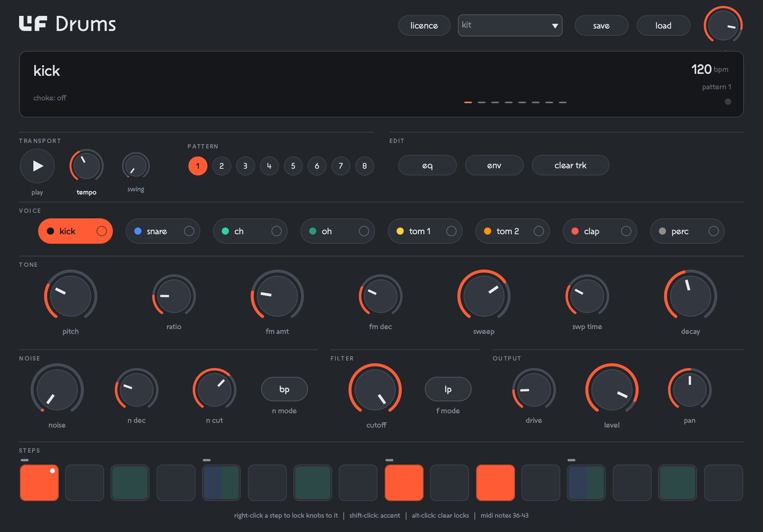Save the current kit

[x=601, y=26]
